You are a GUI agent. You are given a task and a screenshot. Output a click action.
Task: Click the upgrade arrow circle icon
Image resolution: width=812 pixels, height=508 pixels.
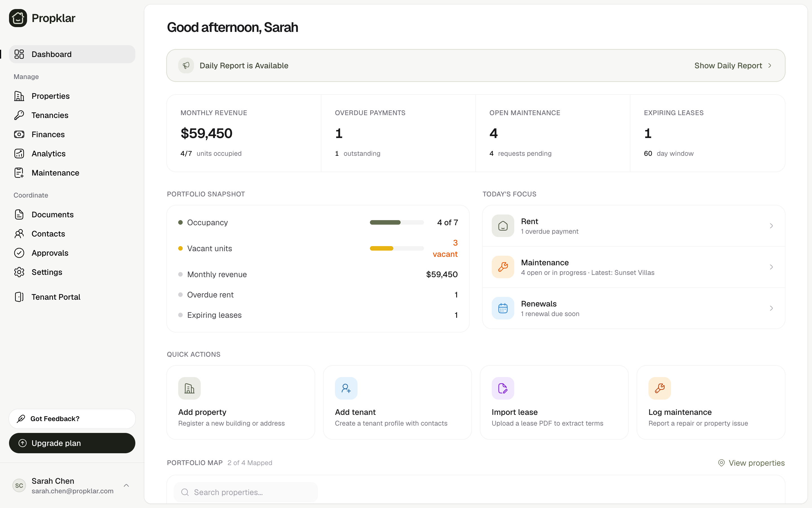click(23, 443)
